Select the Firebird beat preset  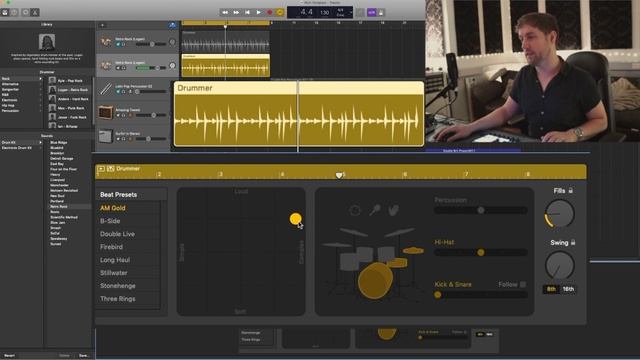111,247
